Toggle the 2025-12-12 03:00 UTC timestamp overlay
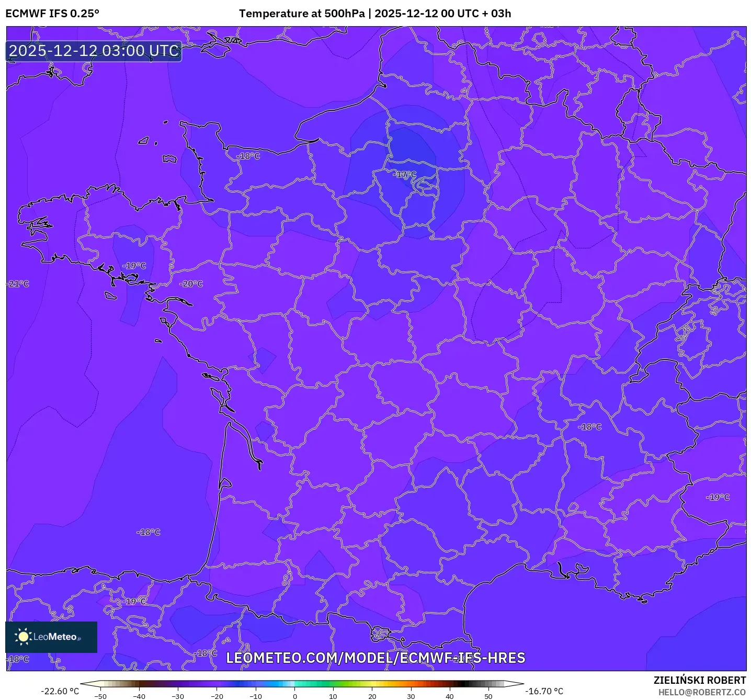Screen dimensions: 751x700 pyautogui.click(x=93, y=51)
